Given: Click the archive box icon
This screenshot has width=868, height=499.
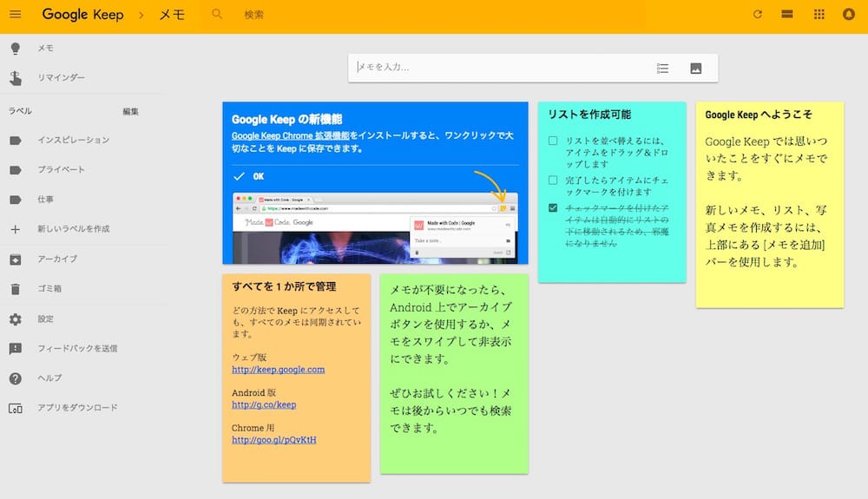Looking at the screenshot, I should point(16,259).
